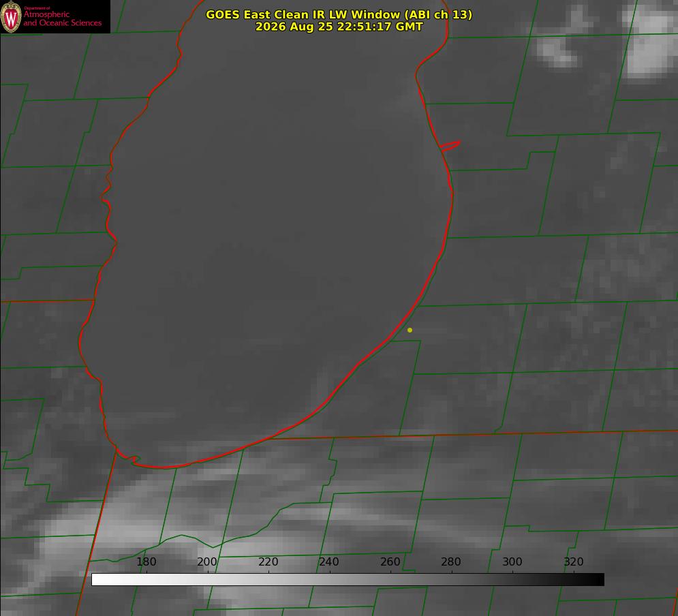Click the 200 label on the colorbar
The height and width of the screenshot is (616, 678).
[x=206, y=561]
